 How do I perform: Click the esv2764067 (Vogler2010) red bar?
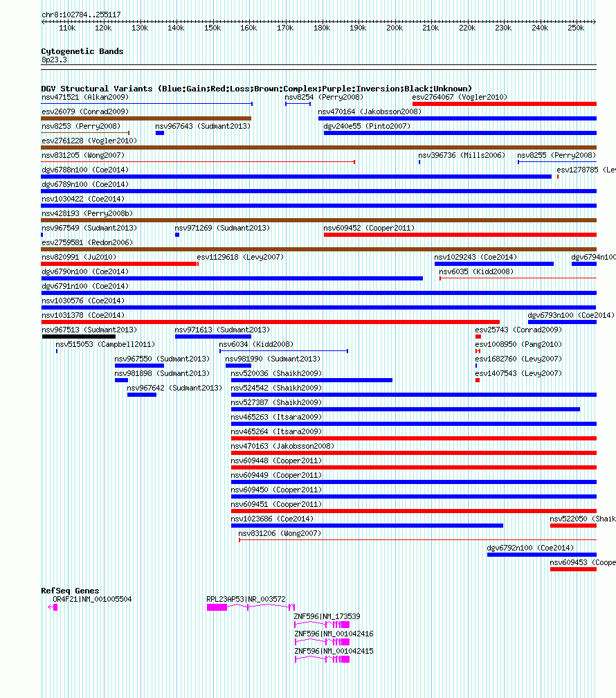point(505,104)
